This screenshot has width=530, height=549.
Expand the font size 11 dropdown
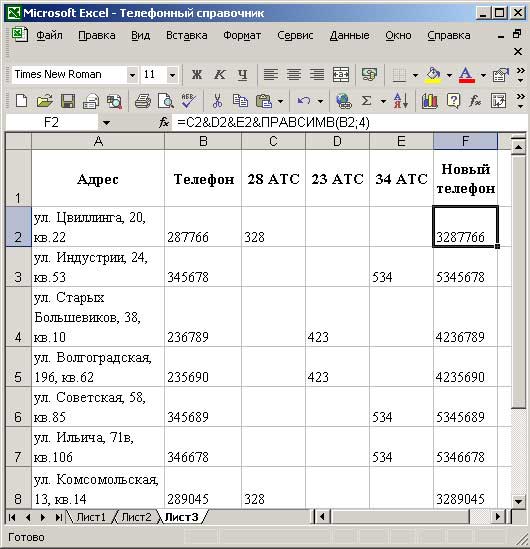coord(172,75)
